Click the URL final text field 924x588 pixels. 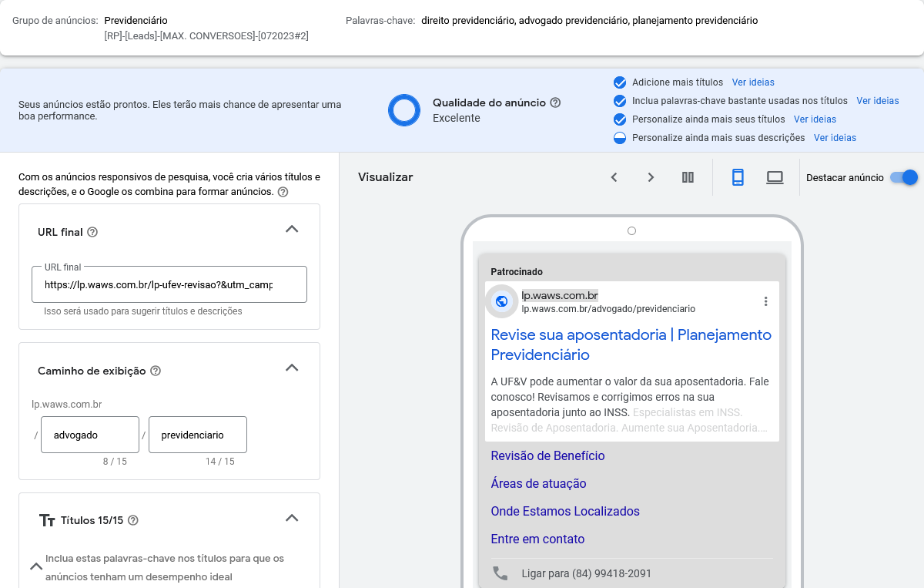(169, 284)
